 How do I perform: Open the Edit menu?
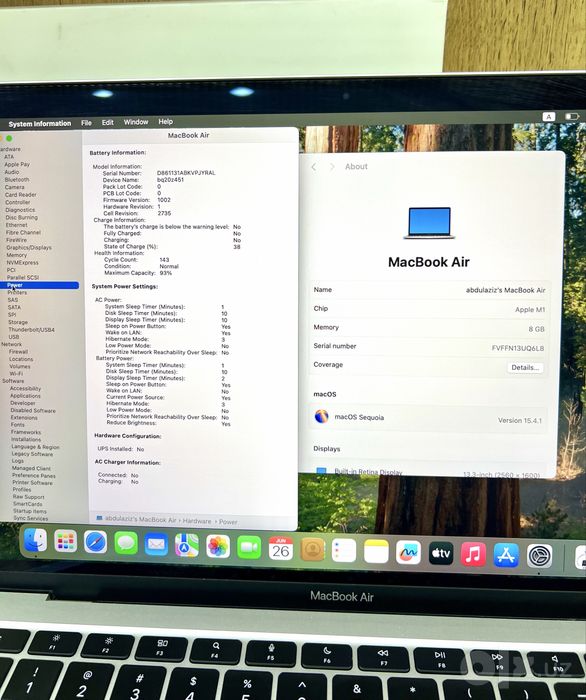[108, 122]
